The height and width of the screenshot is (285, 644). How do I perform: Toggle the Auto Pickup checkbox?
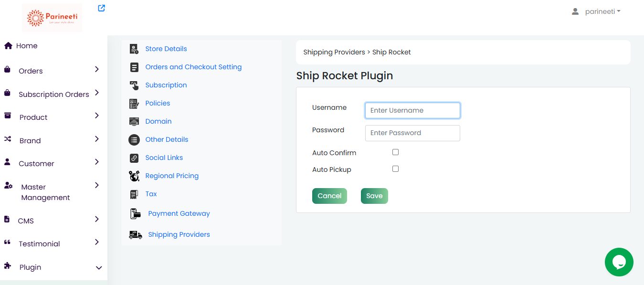click(x=395, y=169)
